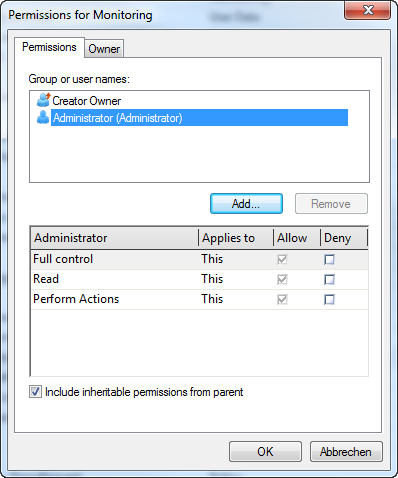The image size is (398, 478).
Task: Switch to the Owner tab
Action: (104, 49)
